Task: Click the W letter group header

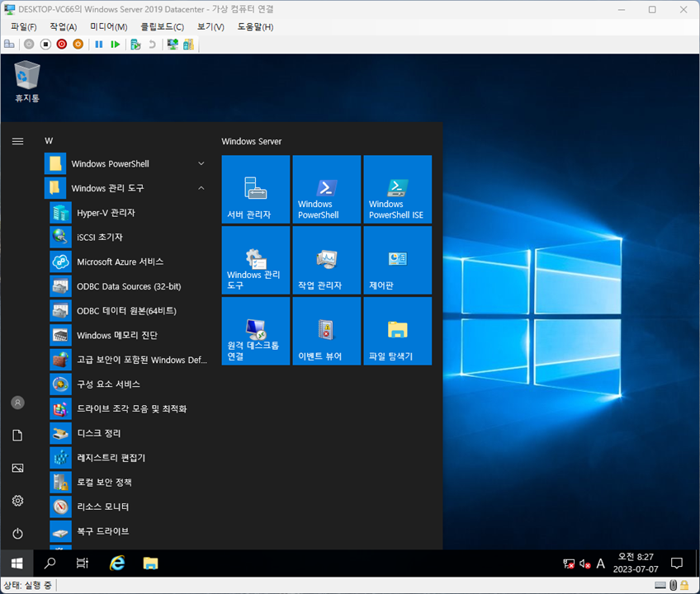Action: (49, 141)
